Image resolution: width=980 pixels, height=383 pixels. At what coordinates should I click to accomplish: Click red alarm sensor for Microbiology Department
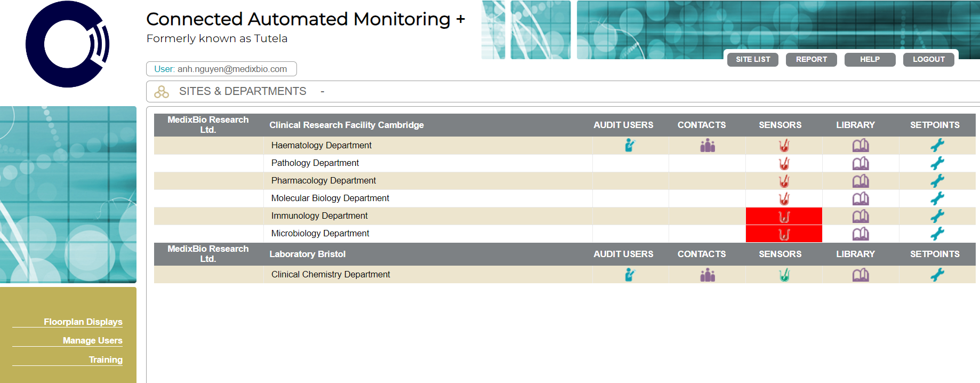click(784, 234)
